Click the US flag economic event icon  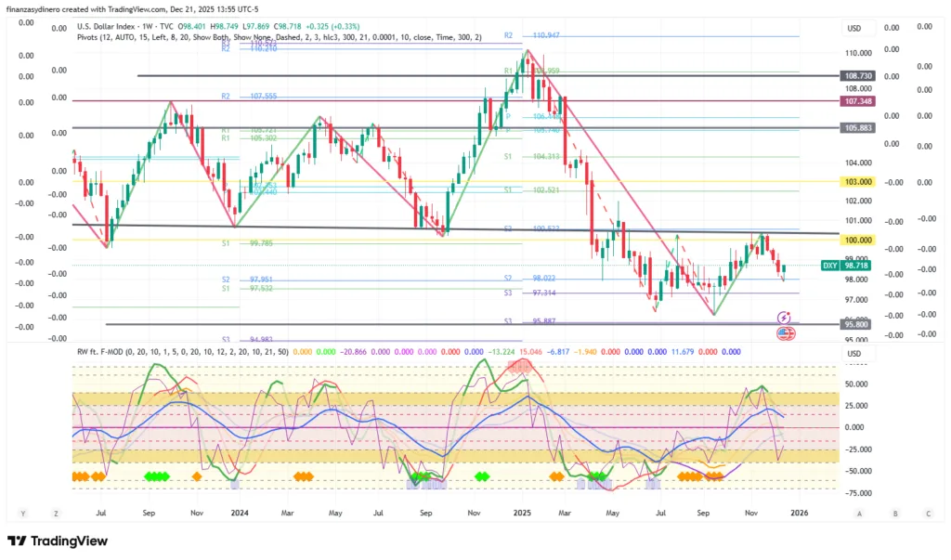tap(785, 332)
